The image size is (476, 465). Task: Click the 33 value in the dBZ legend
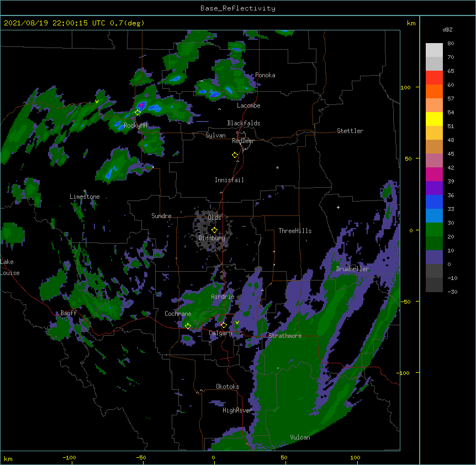click(451, 209)
